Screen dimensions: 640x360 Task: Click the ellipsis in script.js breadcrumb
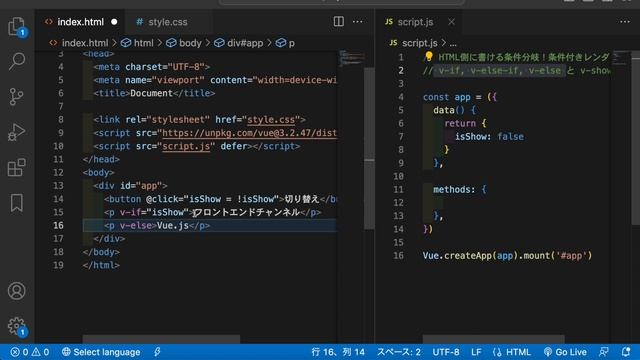point(453,43)
